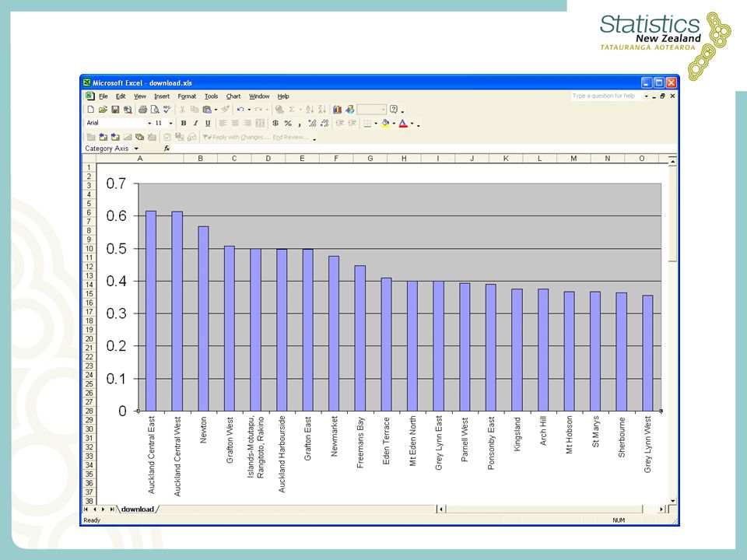Click the horizontal scrollbar right arrow

point(661,509)
